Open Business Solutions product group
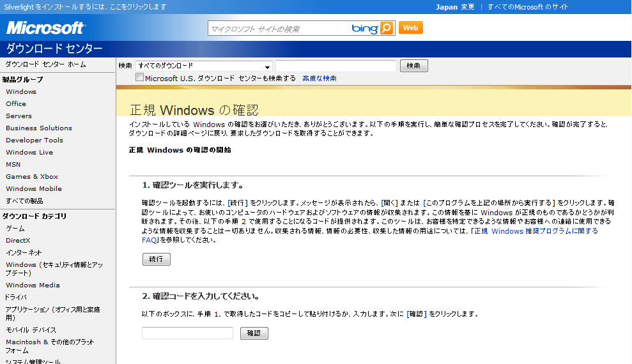632x364 pixels. 39,128
